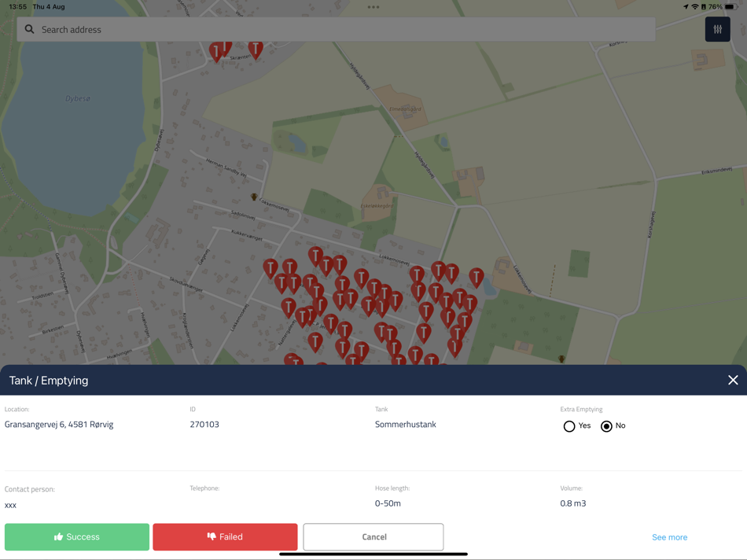Viewport: 747px width, 560px height.
Task: Open the See more link
Action: click(x=669, y=537)
